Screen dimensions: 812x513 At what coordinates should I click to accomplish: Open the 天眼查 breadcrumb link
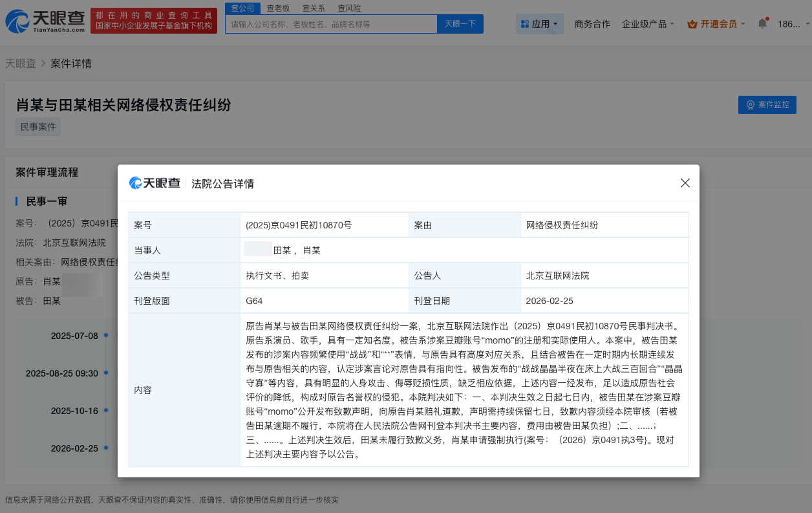tap(22, 63)
